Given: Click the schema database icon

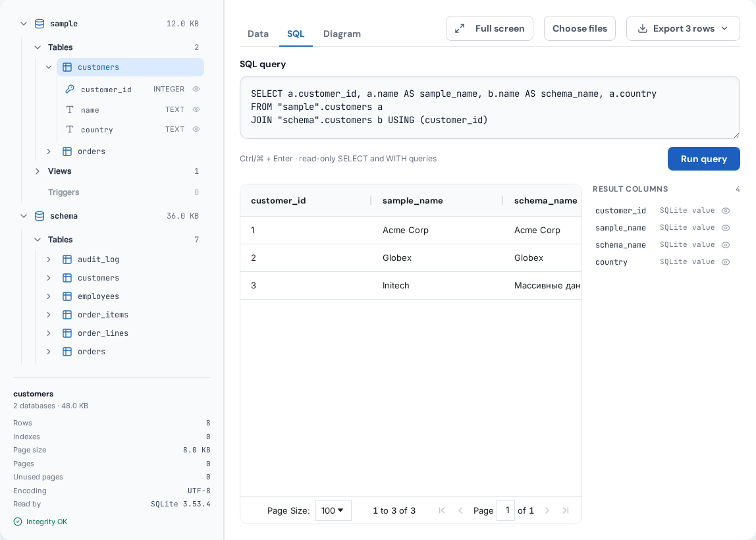Looking at the screenshot, I should click(40, 216).
